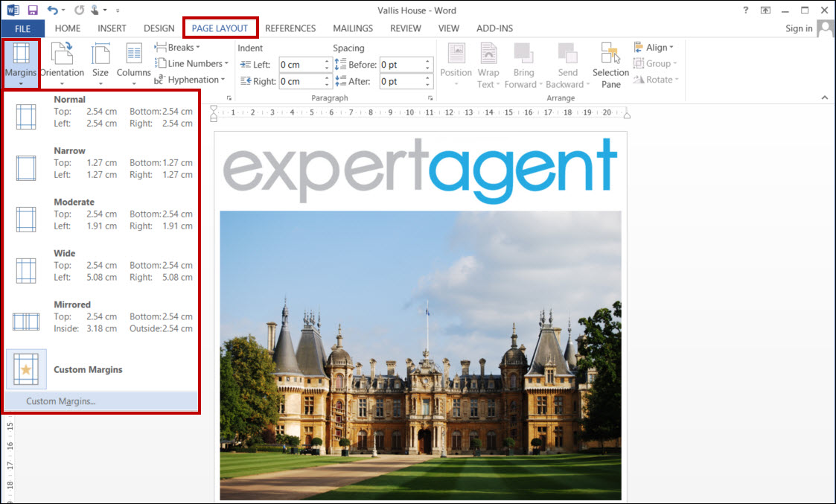The width and height of the screenshot is (836, 504).
Task: Open Word Help question mark
Action: (745, 10)
